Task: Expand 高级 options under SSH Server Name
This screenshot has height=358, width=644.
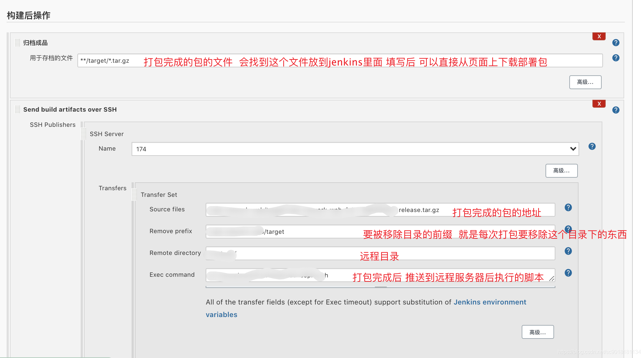Action: tap(561, 171)
